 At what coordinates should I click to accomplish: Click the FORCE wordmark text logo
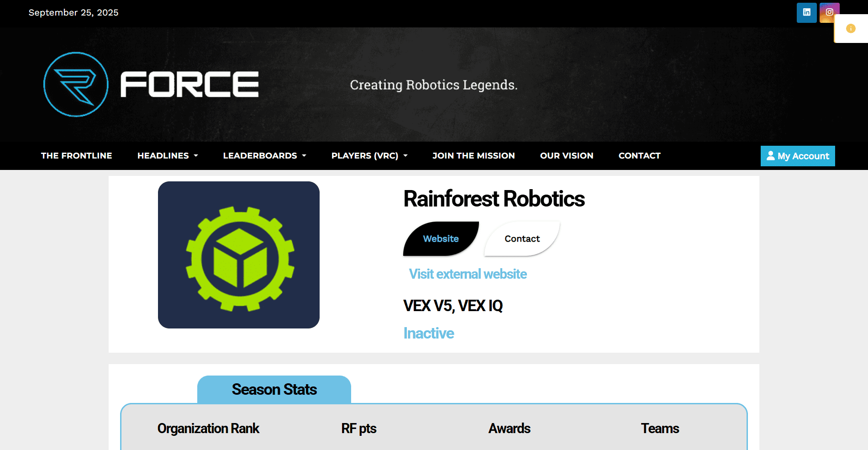pyautogui.click(x=189, y=85)
